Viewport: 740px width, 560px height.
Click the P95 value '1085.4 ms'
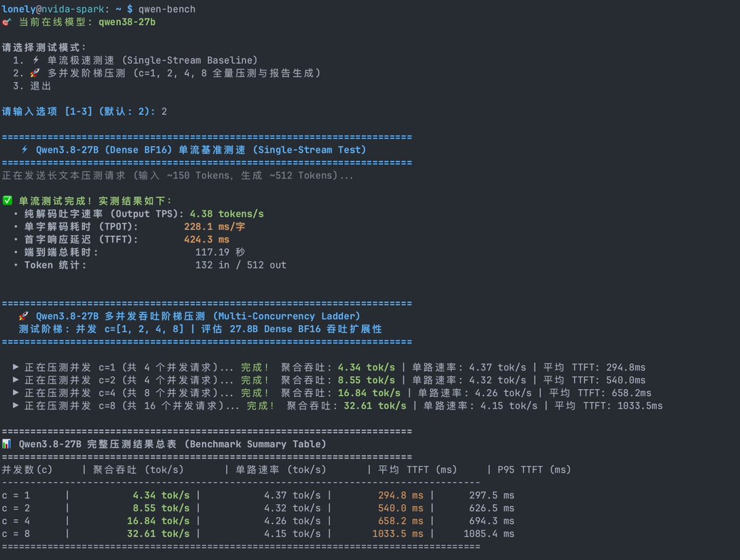click(488, 533)
